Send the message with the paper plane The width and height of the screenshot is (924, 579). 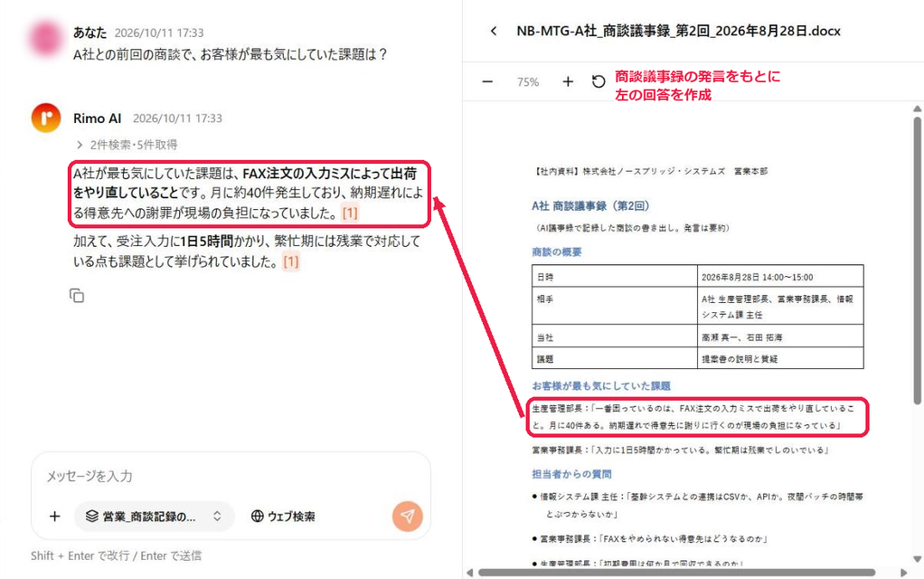tap(407, 516)
